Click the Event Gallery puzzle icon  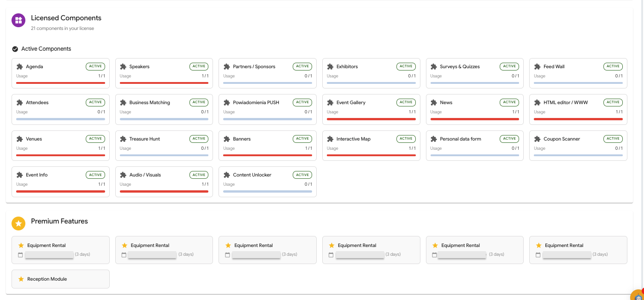(x=330, y=103)
